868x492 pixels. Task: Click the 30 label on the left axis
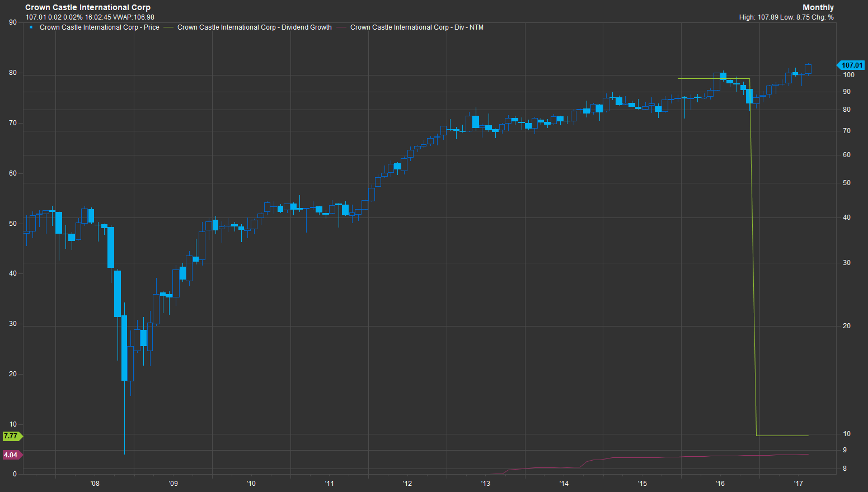point(13,324)
